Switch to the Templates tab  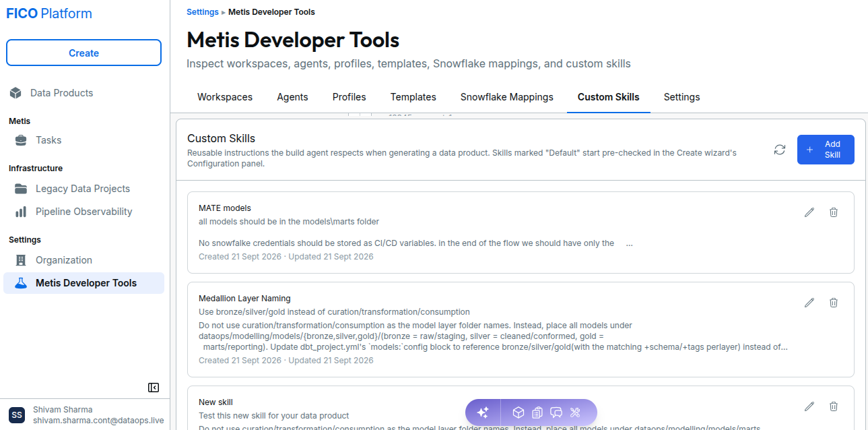(x=413, y=97)
